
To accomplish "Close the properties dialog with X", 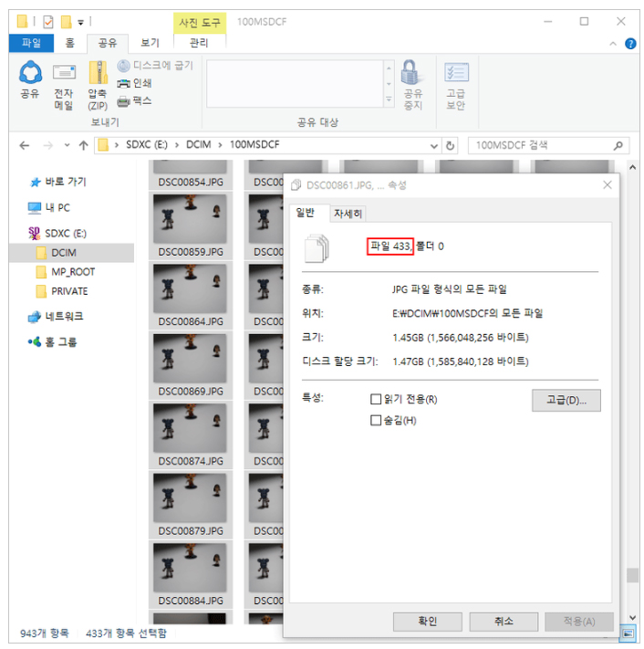I will (x=608, y=185).
